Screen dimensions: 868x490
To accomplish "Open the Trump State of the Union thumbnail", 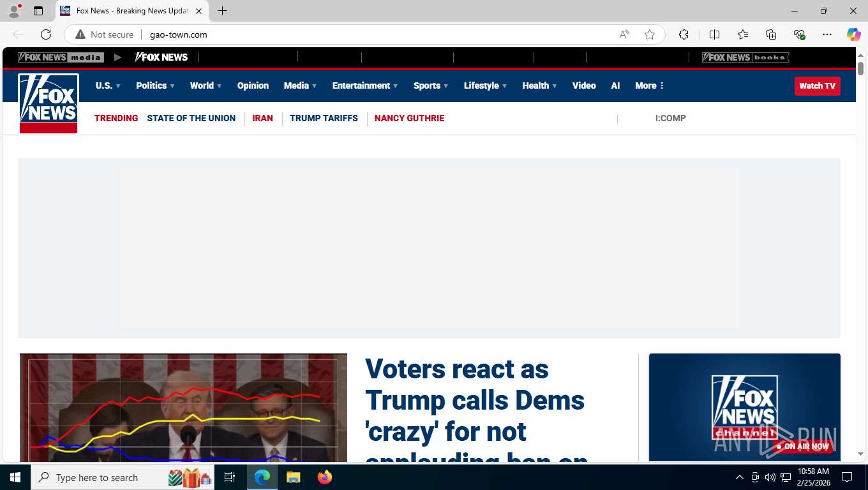I will 184,408.
